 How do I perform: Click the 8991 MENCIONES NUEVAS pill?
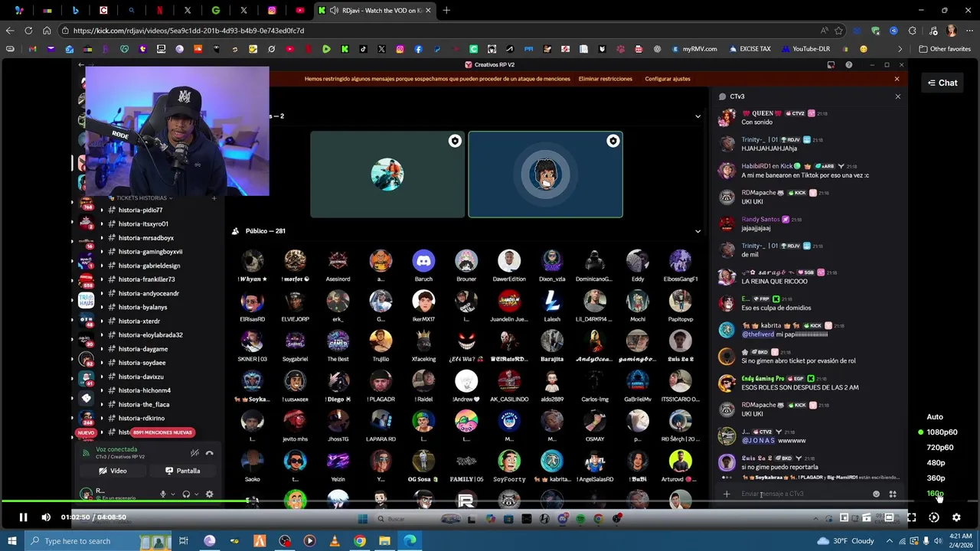tap(162, 432)
